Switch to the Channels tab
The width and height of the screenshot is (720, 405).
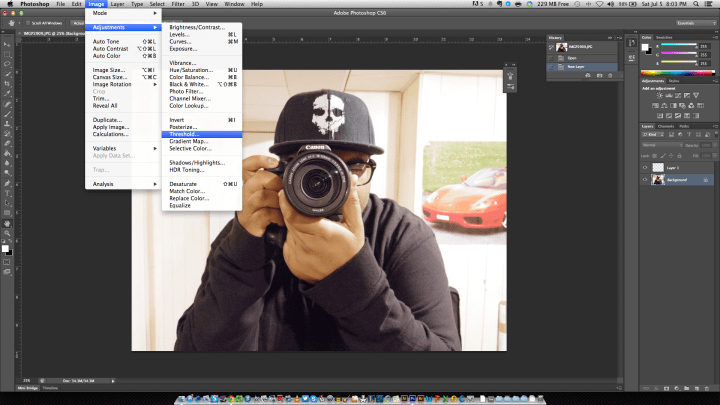665,126
